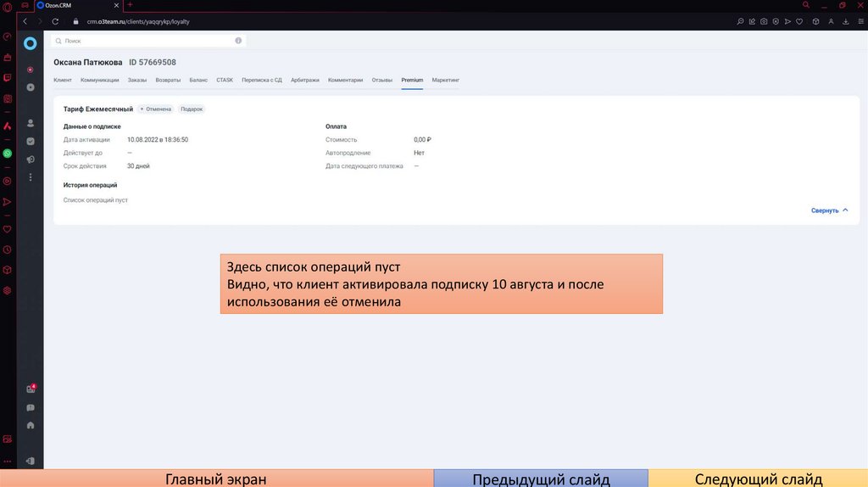Open the Переписка с СД tab
Image resolution: width=868 pixels, height=487 pixels.
point(262,80)
